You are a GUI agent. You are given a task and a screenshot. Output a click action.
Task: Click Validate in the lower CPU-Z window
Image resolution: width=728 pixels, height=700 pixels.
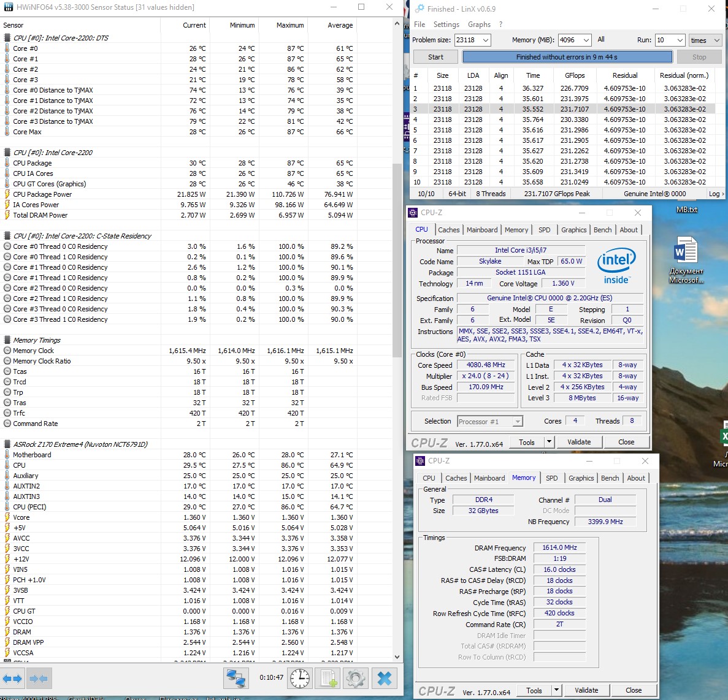coord(586,690)
